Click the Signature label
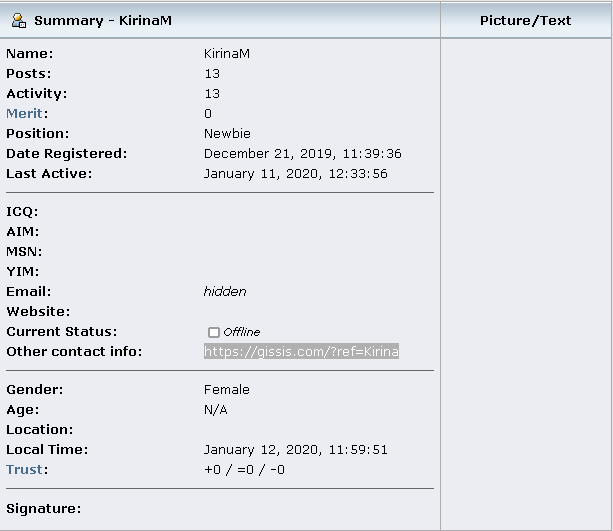Screen dimensions: 613x531 point(44,509)
